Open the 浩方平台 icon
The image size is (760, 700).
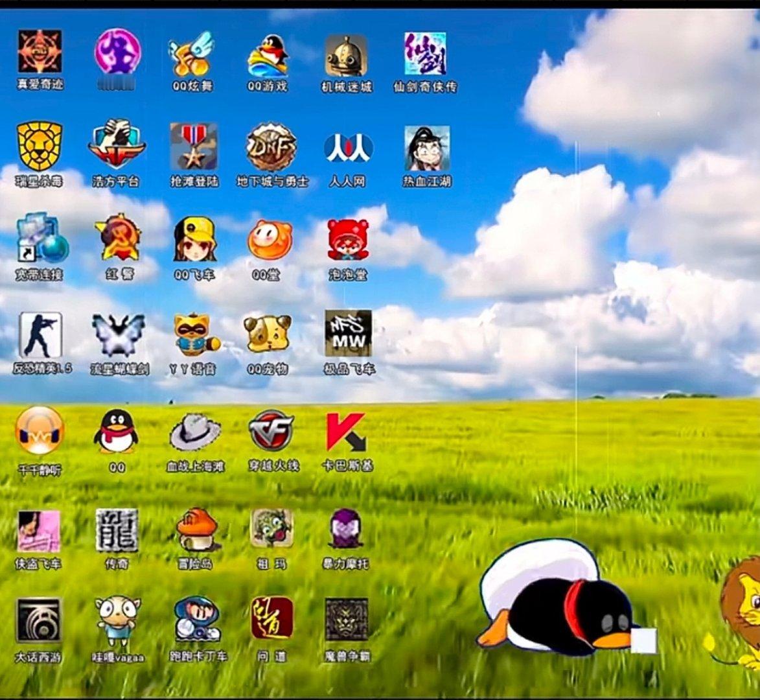[x=117, y=144]
